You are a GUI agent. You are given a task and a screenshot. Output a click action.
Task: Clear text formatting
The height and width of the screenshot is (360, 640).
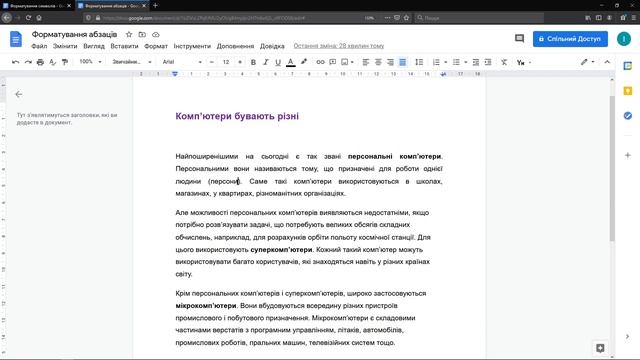pos(504,62)
